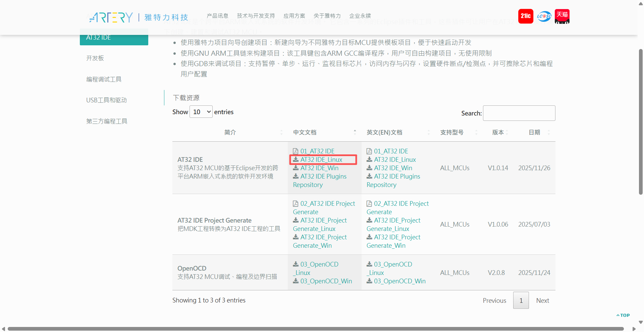
Task: Open the entries-per-page dropdown showing 10
Action: point(201,112)
